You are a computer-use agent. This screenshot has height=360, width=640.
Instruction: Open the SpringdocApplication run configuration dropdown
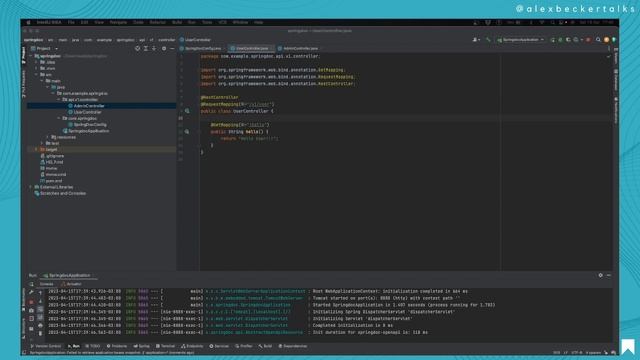(520, 40)
